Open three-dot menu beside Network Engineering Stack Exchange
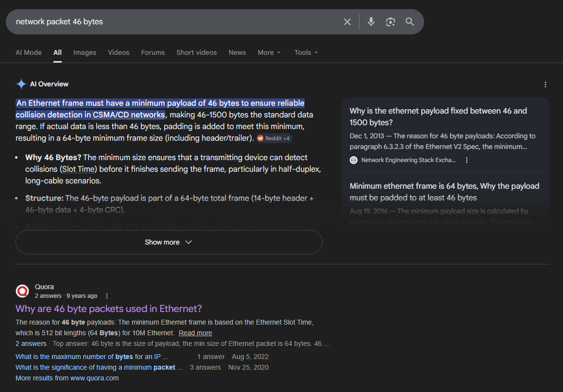563x392 pixels. tap(467, 160)
